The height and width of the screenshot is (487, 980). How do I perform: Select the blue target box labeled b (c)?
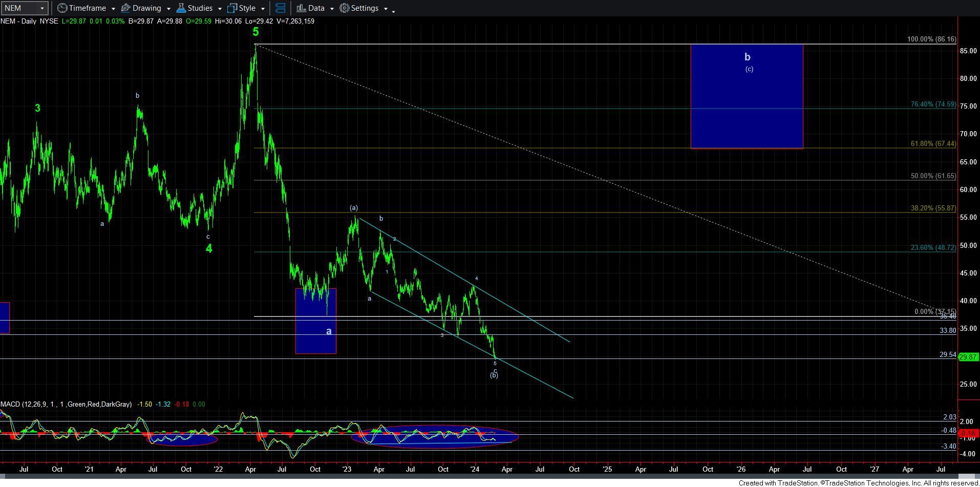coord(747,96)
